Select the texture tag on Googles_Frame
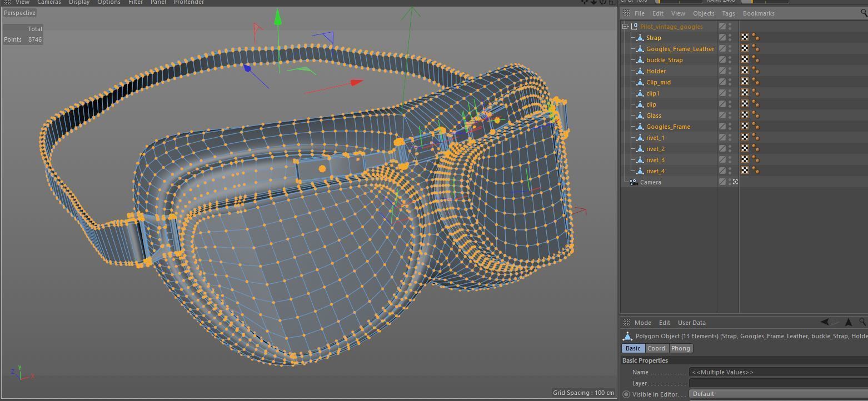 [x=745, y=126]
